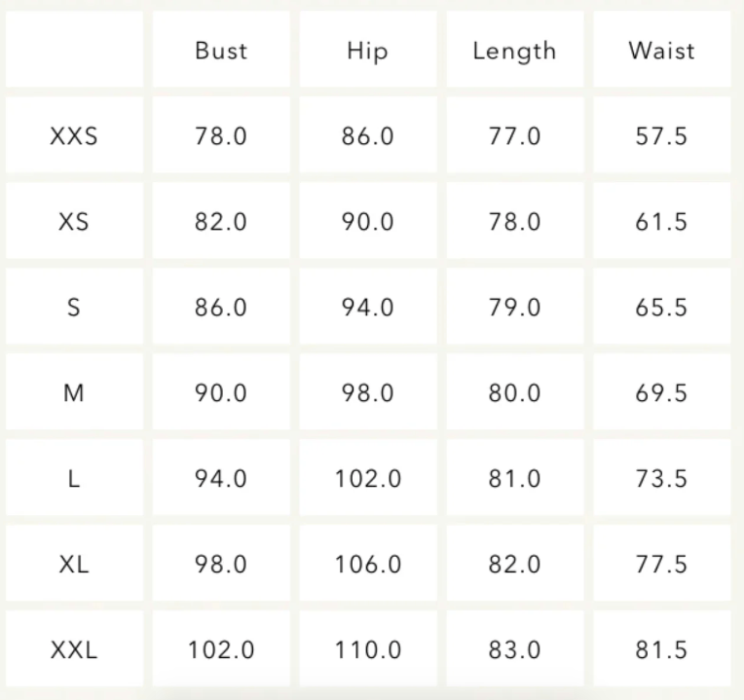Click the Hip column header
Screen dimensions: 744x700
(368, 51)
